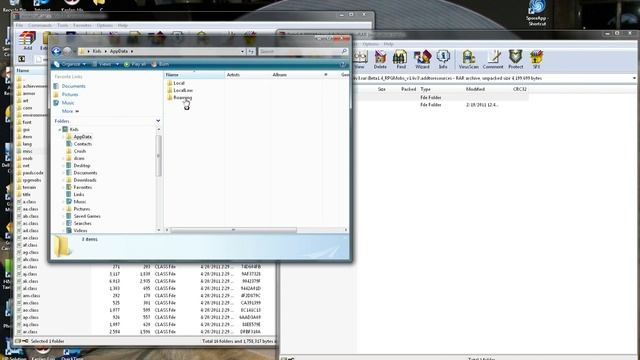This screenshot has width=640, height=360.
Task: Open Help menu in right WinRAR window
Action: point(388,44)
